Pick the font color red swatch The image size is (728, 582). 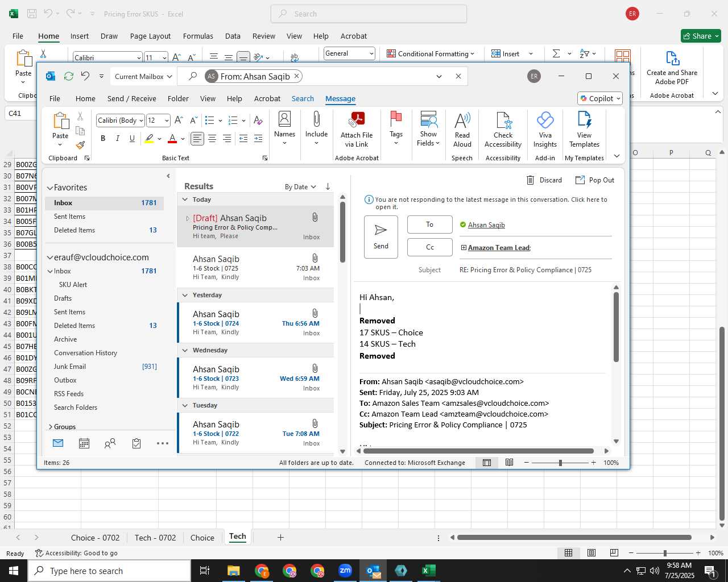pos(172,139)
